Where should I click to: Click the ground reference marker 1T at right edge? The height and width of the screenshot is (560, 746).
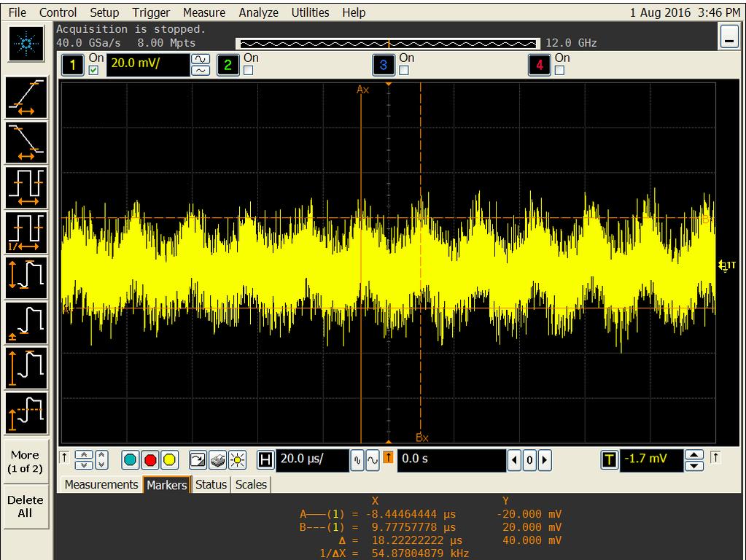[x=726, y=265]
